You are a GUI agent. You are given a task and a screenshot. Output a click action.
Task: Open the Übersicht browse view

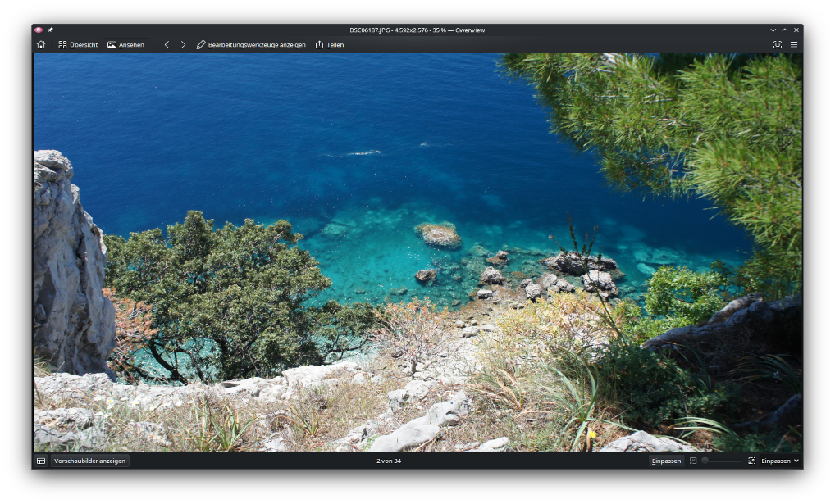[x=78, y=45]
